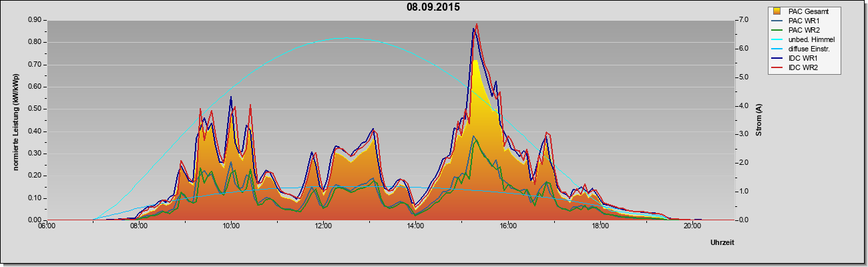Click the red IDC WR2 peak near 15:00
868x267 pixels.
click(x=477, y=25)
